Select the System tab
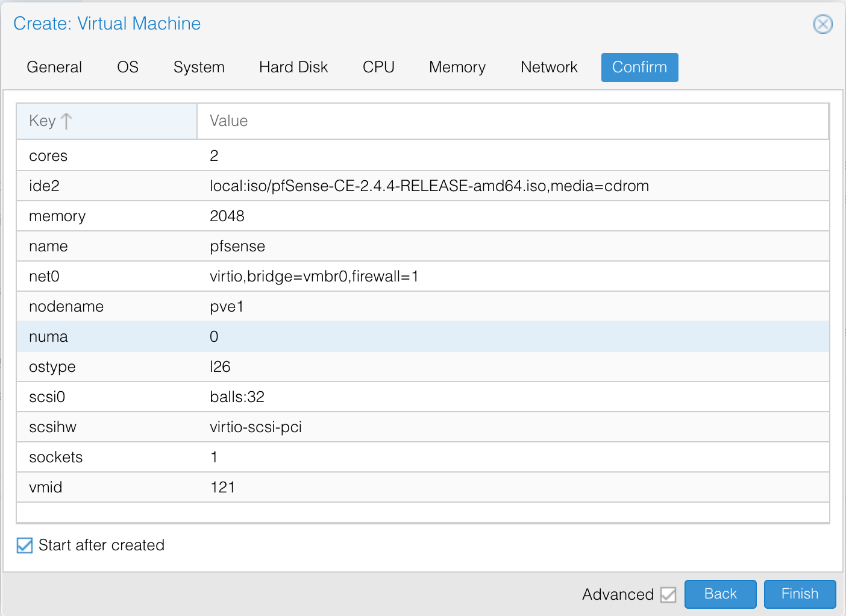 point(199,67)
